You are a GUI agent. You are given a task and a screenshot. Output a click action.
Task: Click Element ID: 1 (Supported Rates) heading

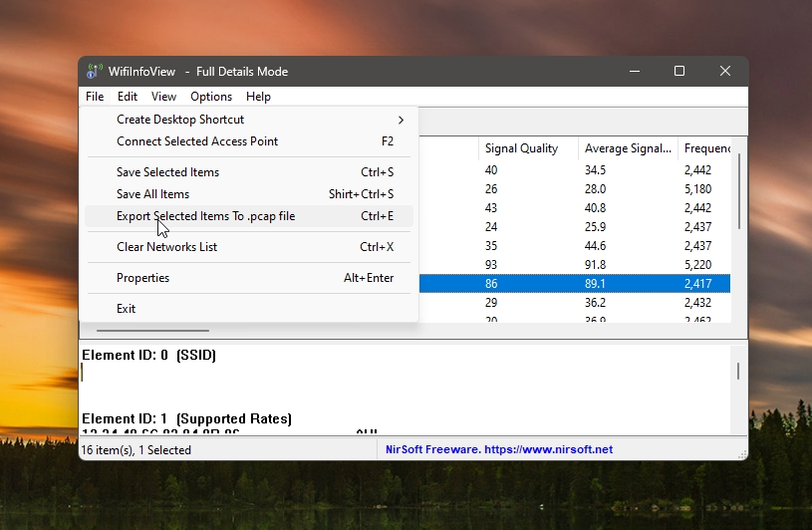pos(186,418)
